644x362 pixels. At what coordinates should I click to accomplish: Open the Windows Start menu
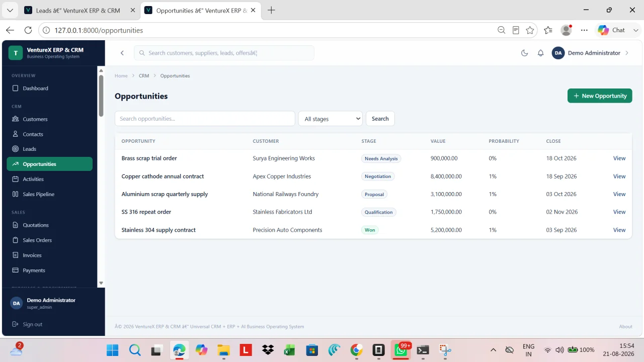(113, 350)
